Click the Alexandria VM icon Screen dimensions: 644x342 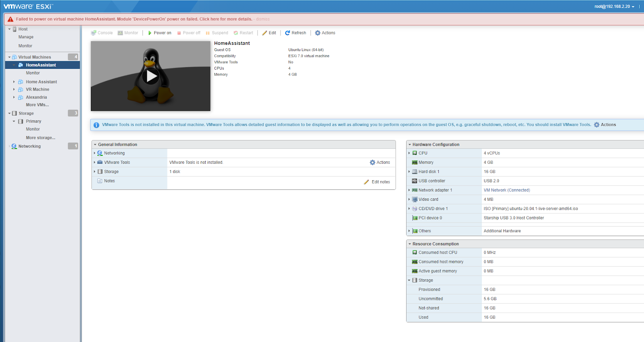click(x=21, y=97)
